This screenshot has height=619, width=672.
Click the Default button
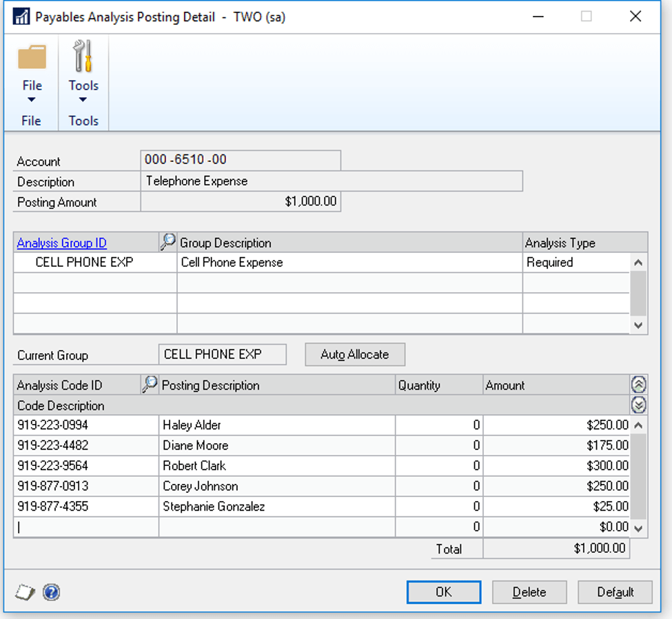coord(615,592)
